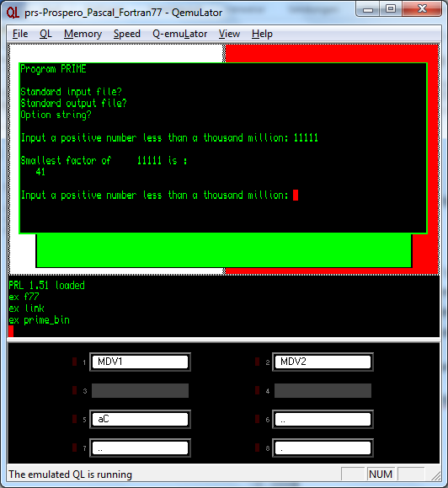The image size is (448, 488).
Task: Select the empty drive slot 4
Action: tap(323, 390)
